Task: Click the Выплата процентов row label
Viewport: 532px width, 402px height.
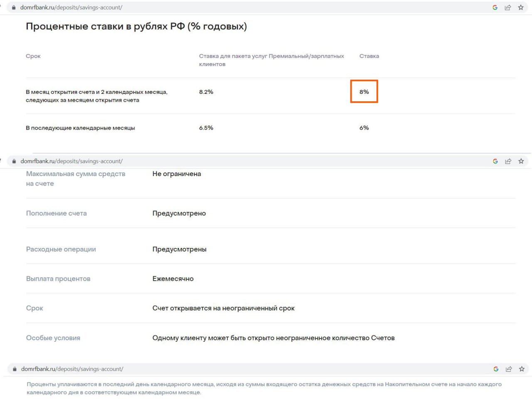Action: (58, 279)
